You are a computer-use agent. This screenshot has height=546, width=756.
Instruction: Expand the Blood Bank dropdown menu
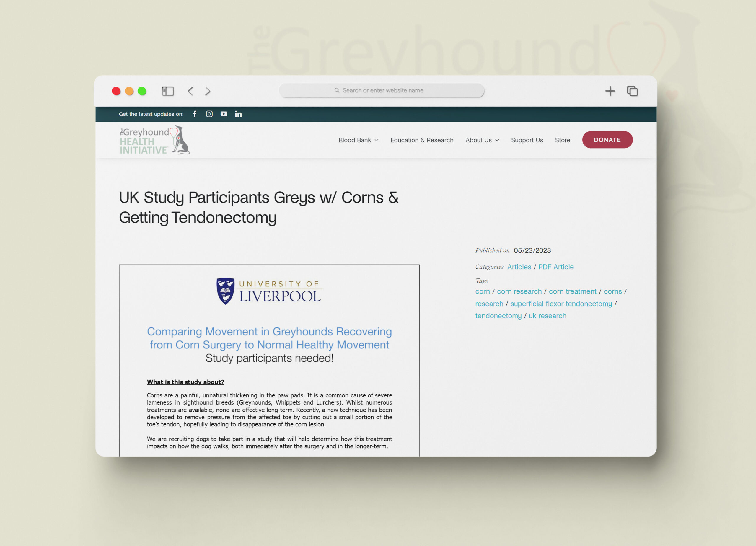coord(358,140)
